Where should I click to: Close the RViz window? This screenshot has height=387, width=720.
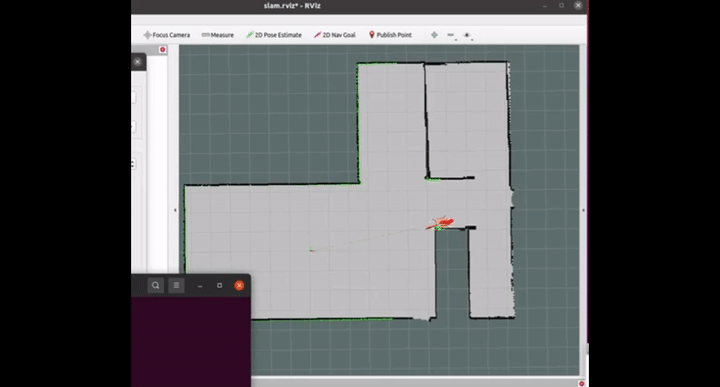[578, 6]
